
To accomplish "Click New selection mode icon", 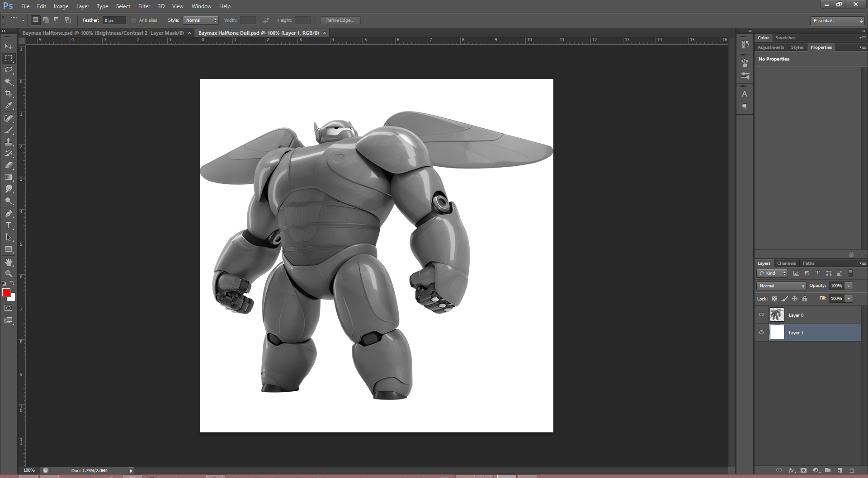I will 36,20.
